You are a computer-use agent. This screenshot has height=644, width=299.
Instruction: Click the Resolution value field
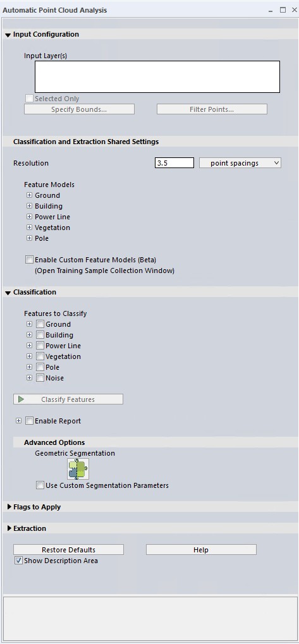pyautogui.click(x=174, y=163)
